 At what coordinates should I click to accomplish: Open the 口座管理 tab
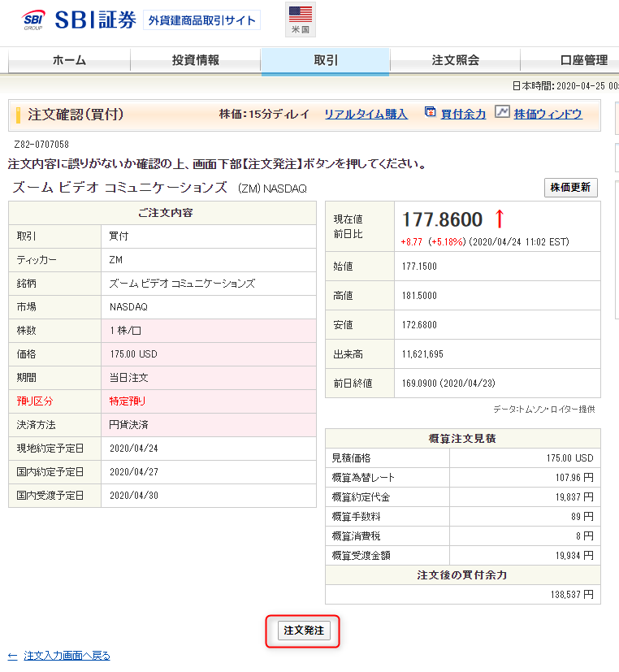583,60
